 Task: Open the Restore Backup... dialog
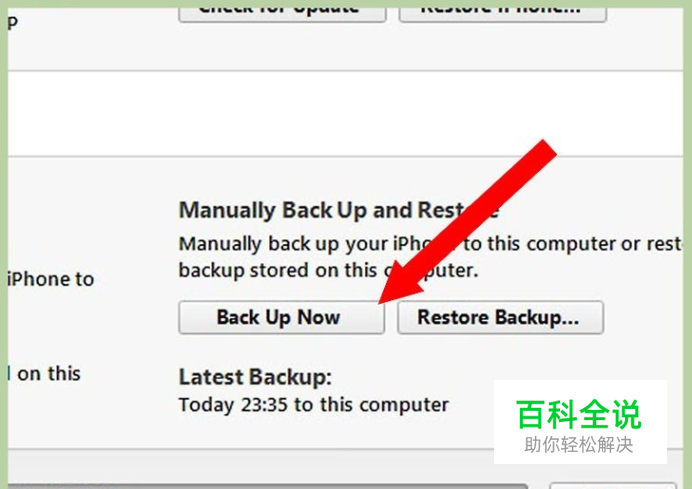click(500, 317)
